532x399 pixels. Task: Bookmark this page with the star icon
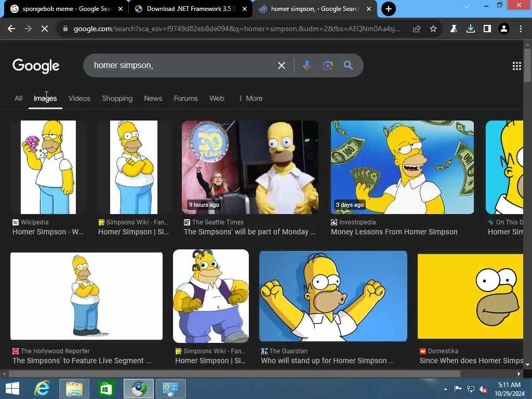click(x=433, y=29)
